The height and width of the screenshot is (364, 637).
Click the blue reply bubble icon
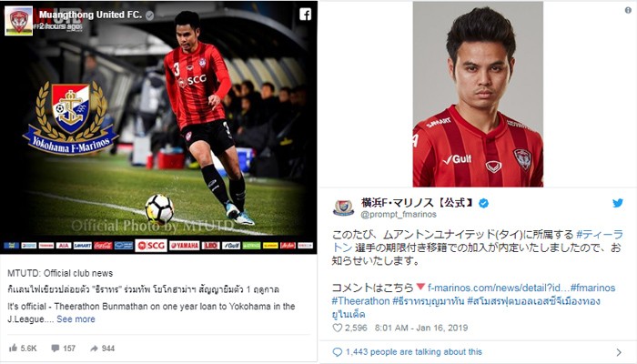coord(338,352)
